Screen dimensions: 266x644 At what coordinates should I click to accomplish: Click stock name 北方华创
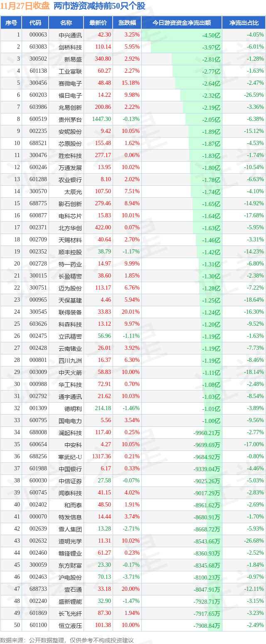click(x=70, y=228)
